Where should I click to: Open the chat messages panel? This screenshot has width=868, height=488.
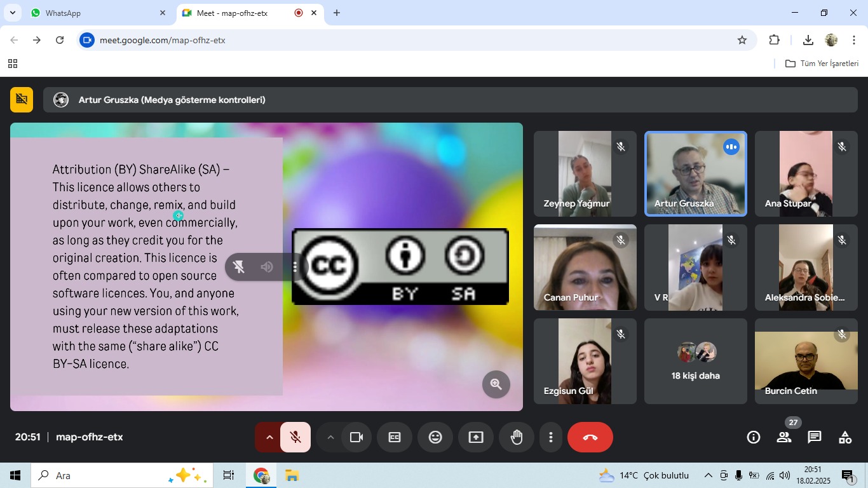814,437
